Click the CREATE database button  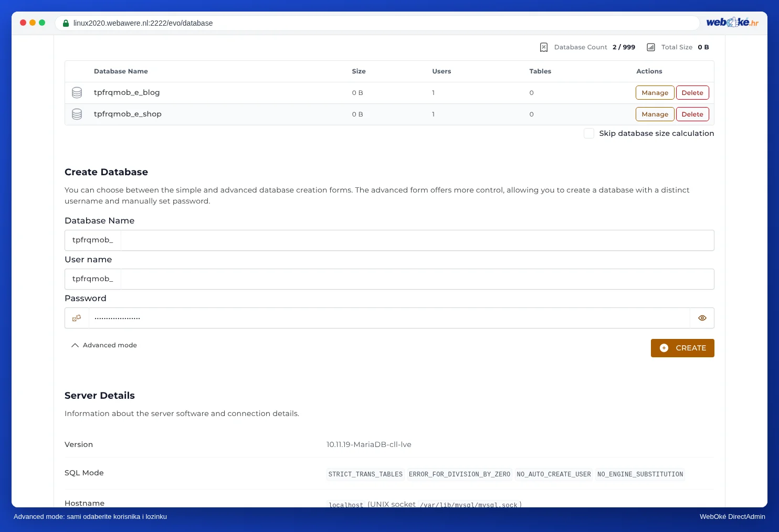tap(682, 348)
